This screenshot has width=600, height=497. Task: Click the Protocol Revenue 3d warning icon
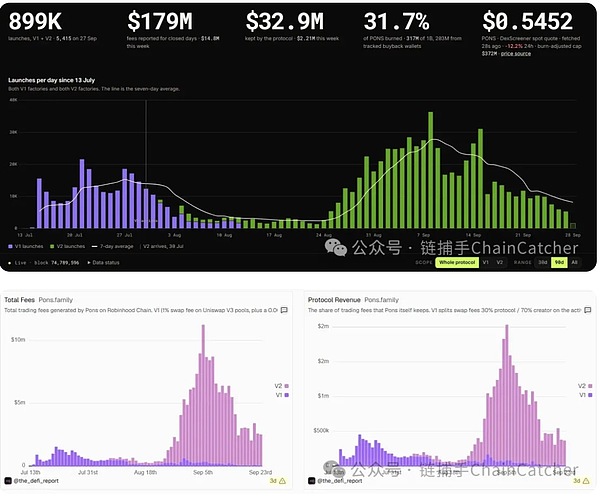pos(586,481)
